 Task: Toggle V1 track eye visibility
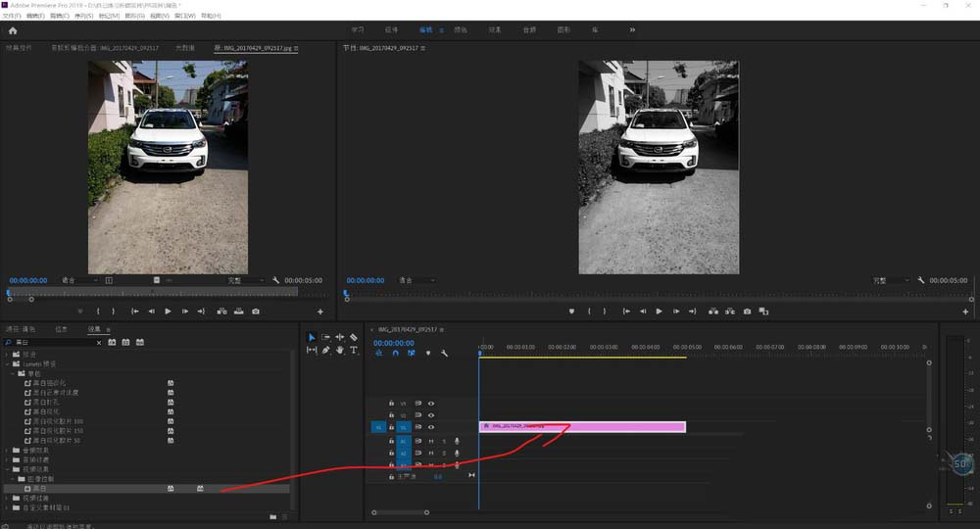coord(431,427)
